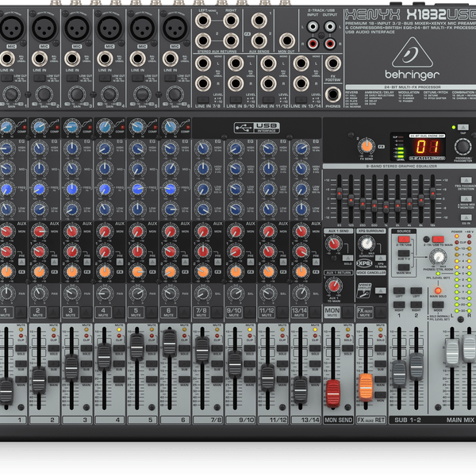Toggle the MAIN routing button on channel 6
The height and width of the screenshot is (476, 476).
(x=185, y=379)
